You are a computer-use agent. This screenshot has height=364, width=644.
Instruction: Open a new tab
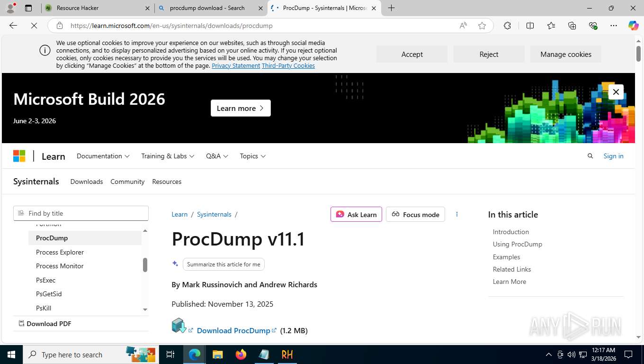tap(391, 8)
